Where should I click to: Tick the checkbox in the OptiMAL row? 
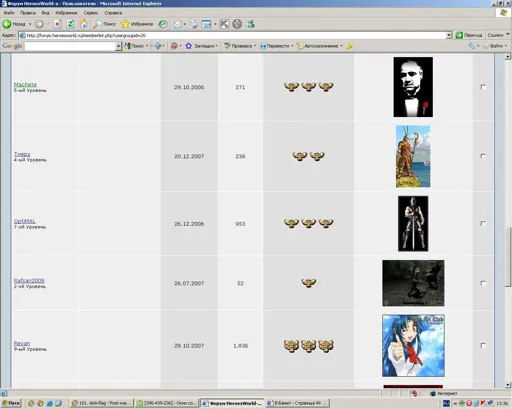[483, 223]
